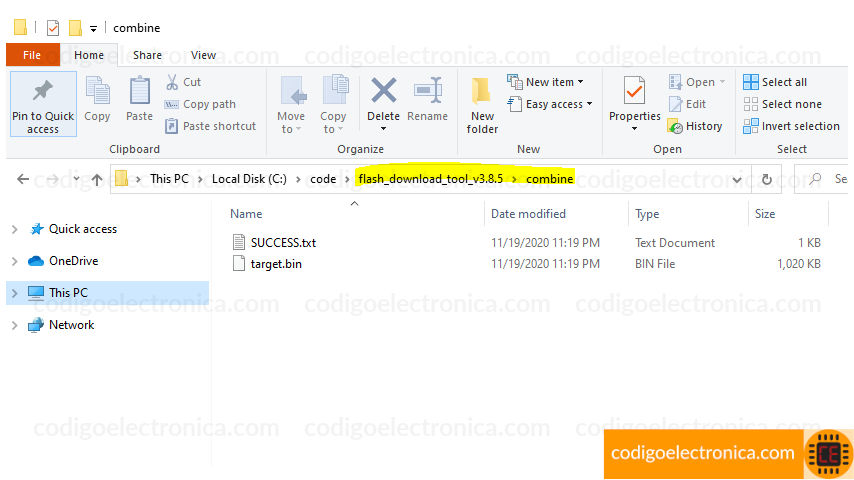
Task: Open the File menu tab
Action: (32, 55)
